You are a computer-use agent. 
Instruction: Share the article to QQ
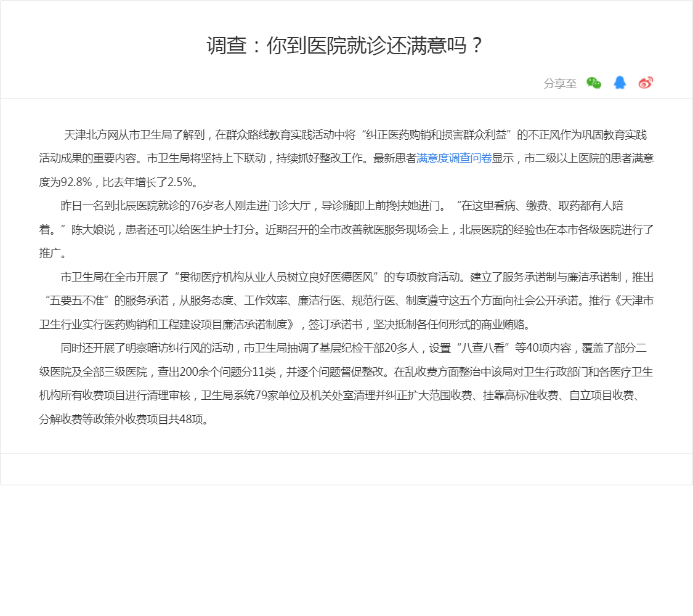pyautogui.click(x=620, y=83)
